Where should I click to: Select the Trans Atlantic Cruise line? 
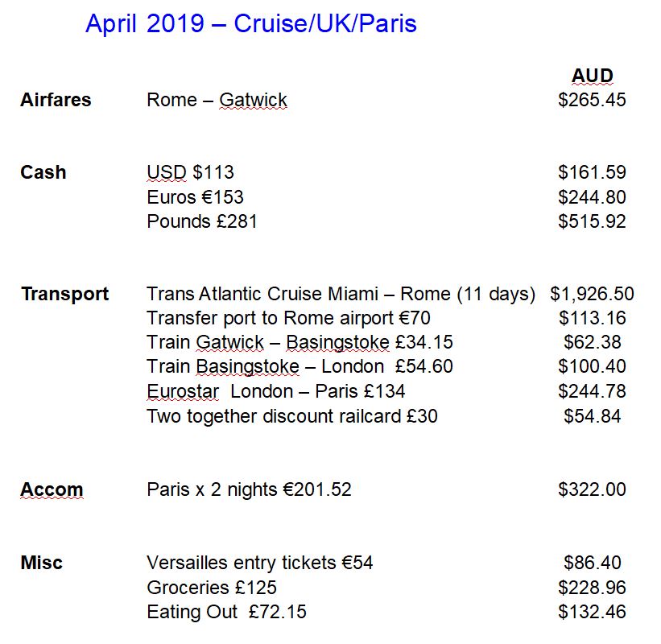341,294
